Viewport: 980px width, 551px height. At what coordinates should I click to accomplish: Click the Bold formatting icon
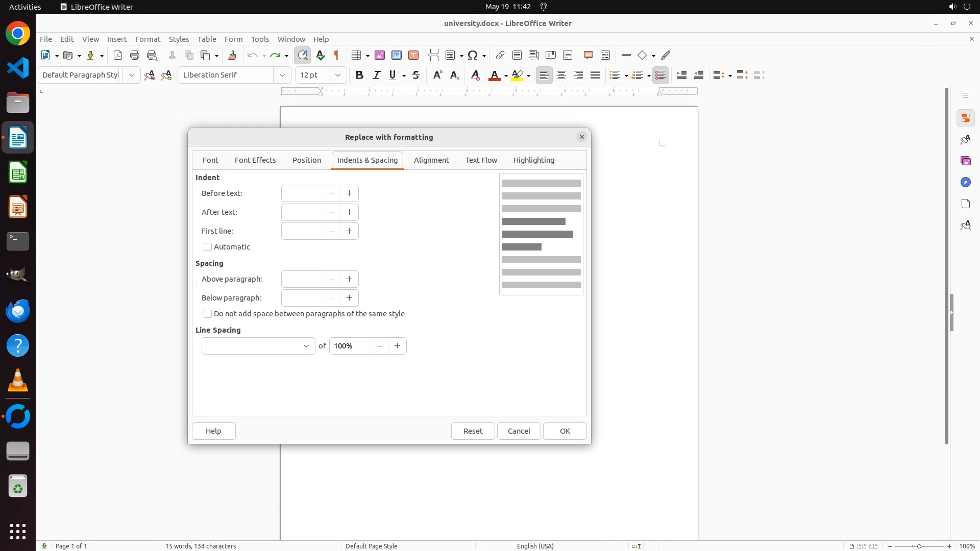(359, 76)
